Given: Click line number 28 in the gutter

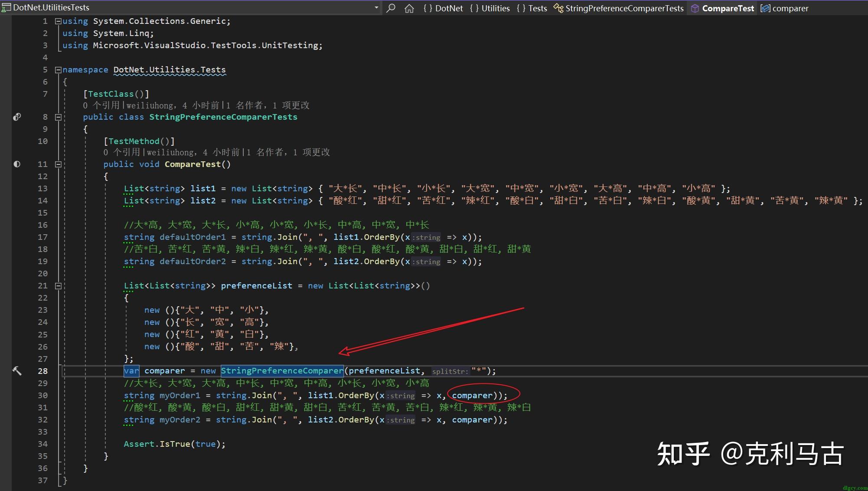Looking at the screenshot, I should [x=42, y=371].
